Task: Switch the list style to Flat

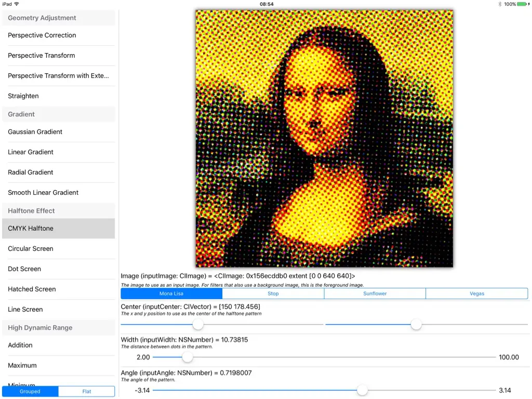Action: [86, 391]
